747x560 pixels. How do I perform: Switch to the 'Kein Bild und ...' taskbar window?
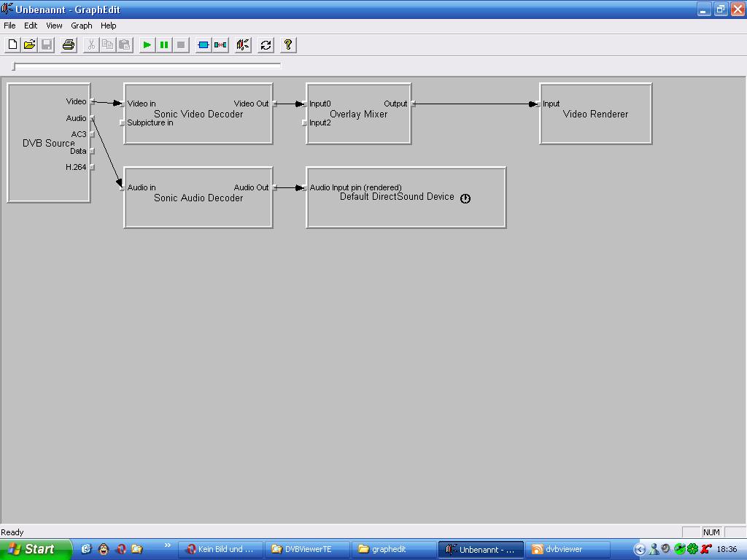click(x=220, y=550)
